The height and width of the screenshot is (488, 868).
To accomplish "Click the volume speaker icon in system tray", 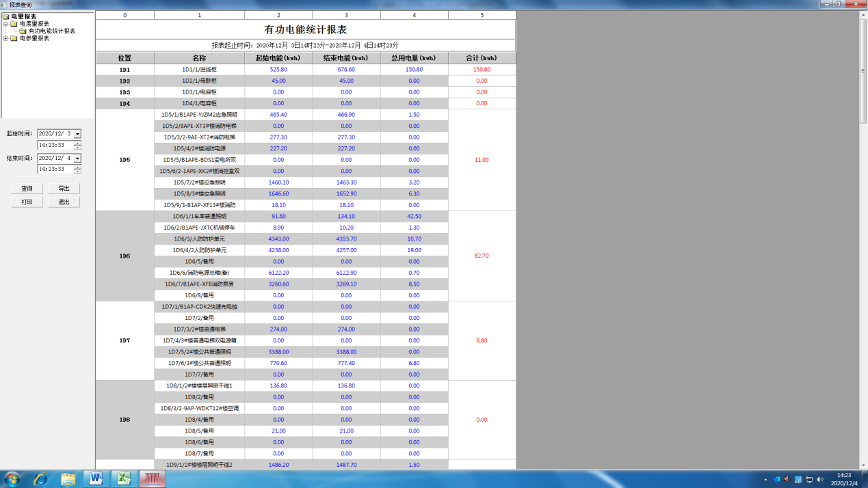I will click(819, 479).
